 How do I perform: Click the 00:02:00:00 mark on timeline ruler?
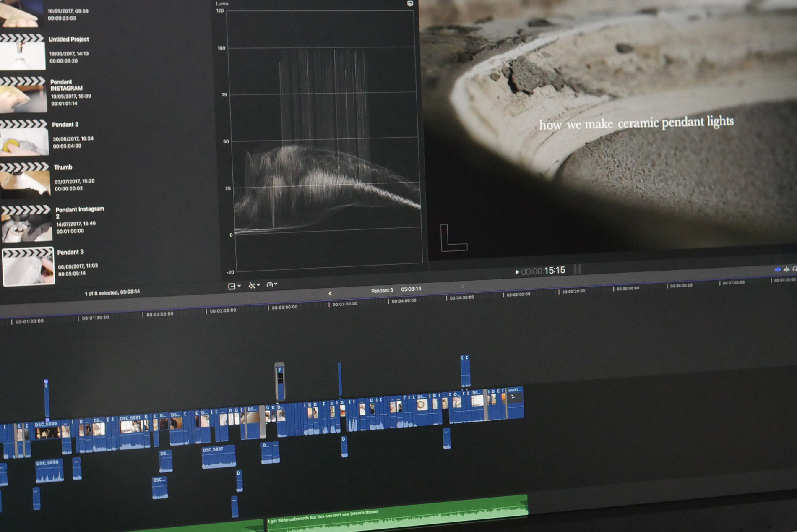tap(159, 314)
